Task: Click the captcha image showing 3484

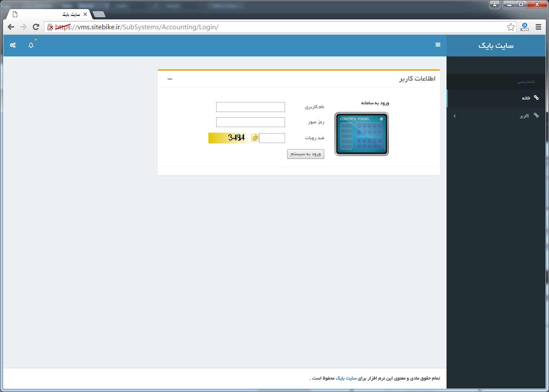Action: click(229, 138)
